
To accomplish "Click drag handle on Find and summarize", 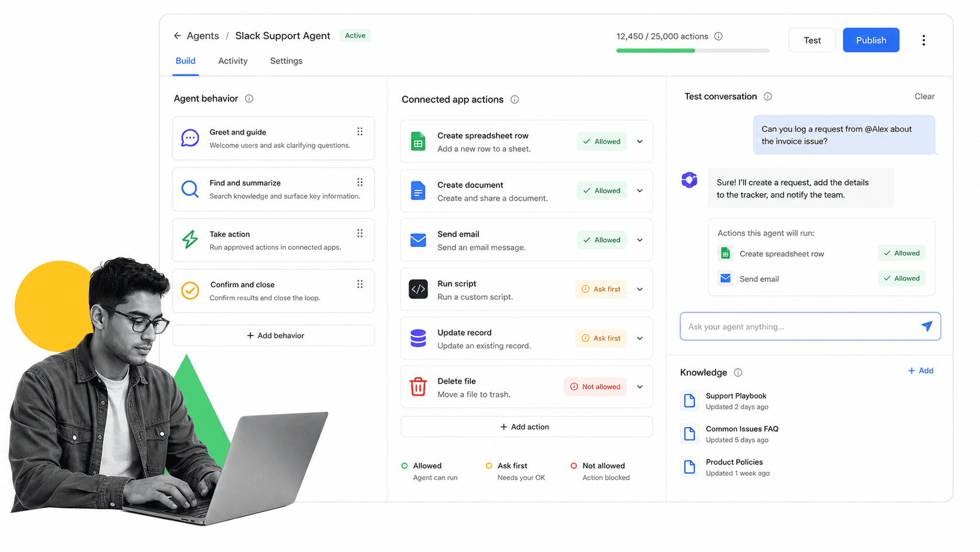I will click(x=360, y=182).
